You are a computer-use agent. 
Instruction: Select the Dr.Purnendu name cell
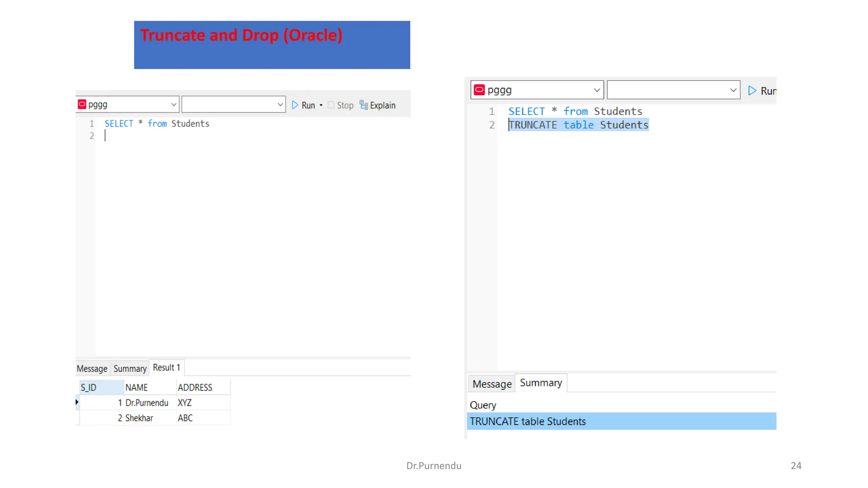click(x=150, y=403)
